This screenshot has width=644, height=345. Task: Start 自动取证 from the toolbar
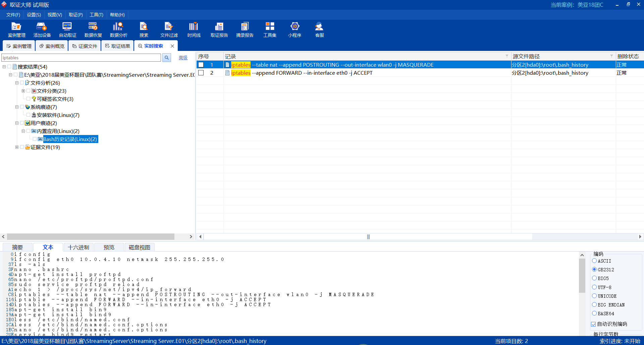67,29
